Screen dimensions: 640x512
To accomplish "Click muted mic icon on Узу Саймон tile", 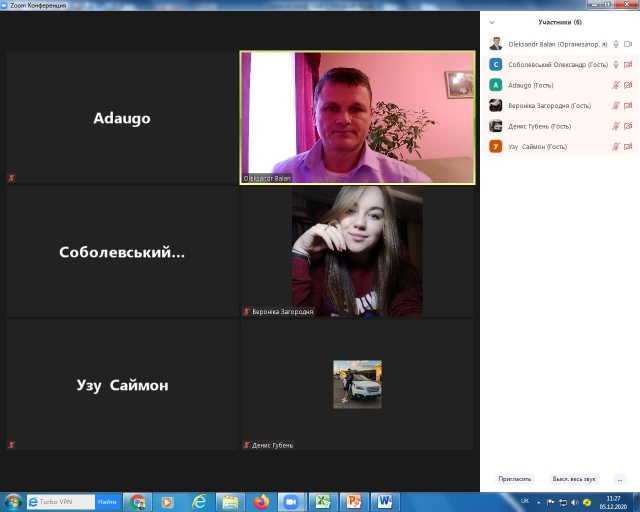I will coord(11,445).
